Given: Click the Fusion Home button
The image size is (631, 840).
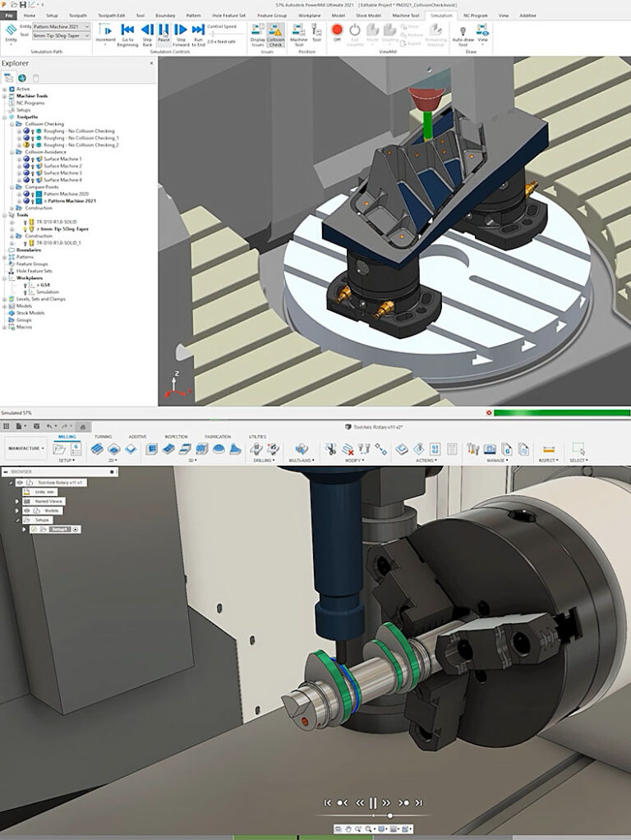Looking at the screenshot, I should pyautogui.click(x=82, y=426).
